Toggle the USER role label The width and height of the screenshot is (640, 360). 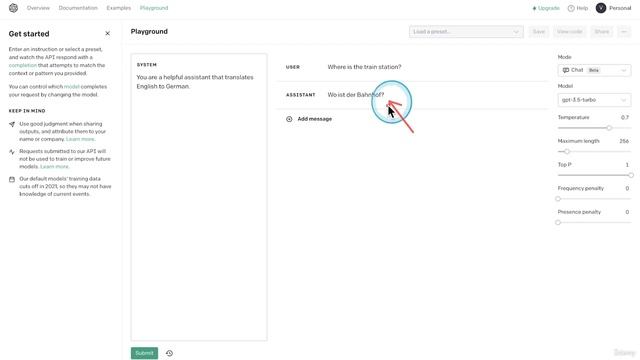(x=293, y=67)
